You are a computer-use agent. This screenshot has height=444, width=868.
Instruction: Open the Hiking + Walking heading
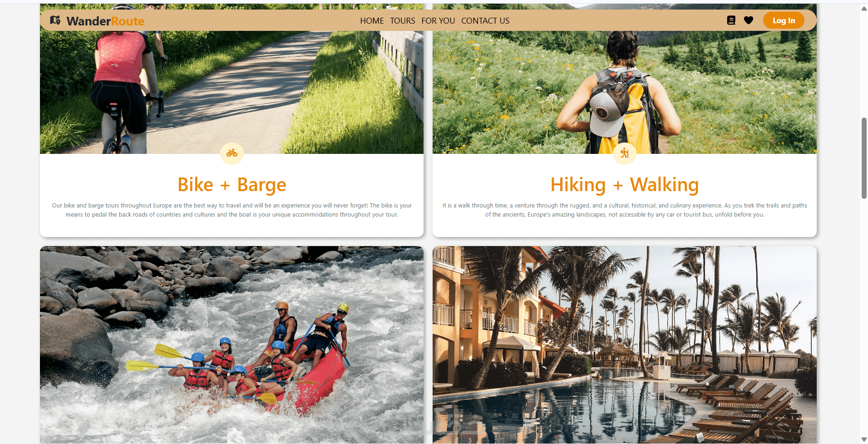625,185
